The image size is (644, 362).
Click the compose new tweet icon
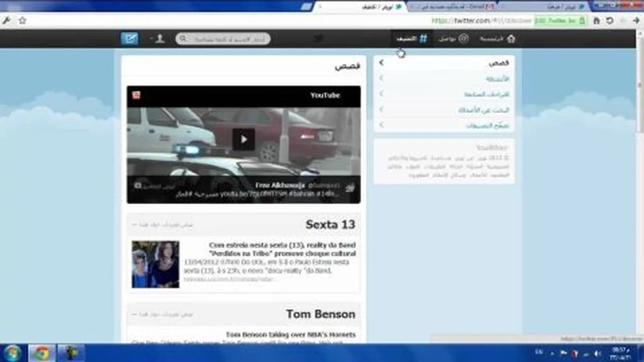point(129,39)
